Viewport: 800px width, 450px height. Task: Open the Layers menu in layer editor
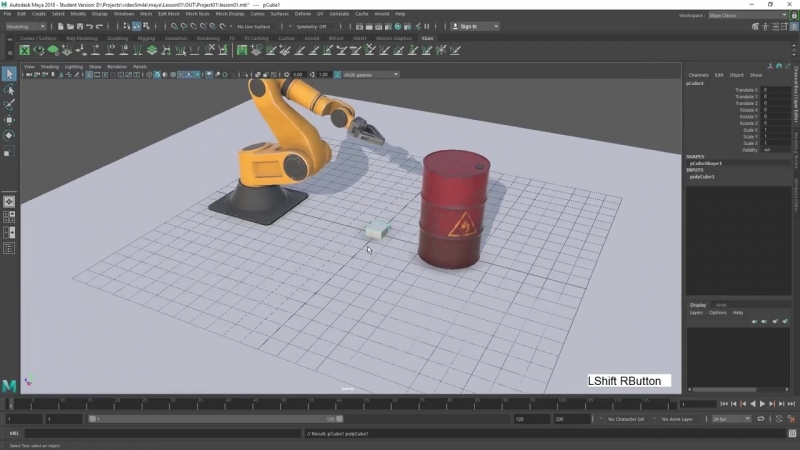[696, 313]
